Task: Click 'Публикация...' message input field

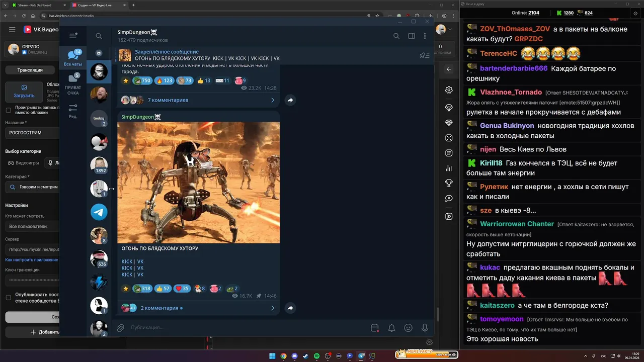Action: [247, 328]
